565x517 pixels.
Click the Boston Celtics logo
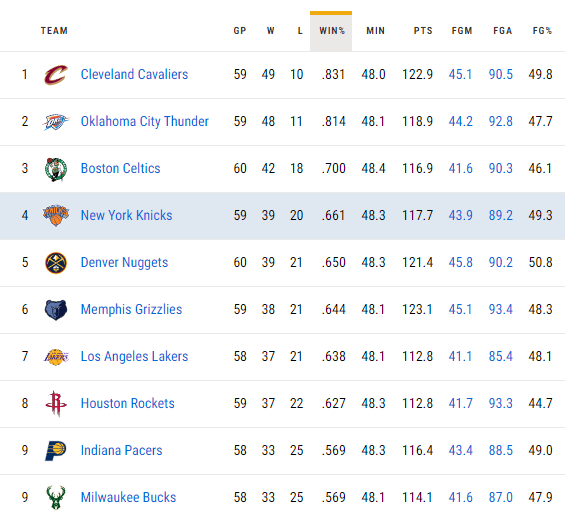56,169
